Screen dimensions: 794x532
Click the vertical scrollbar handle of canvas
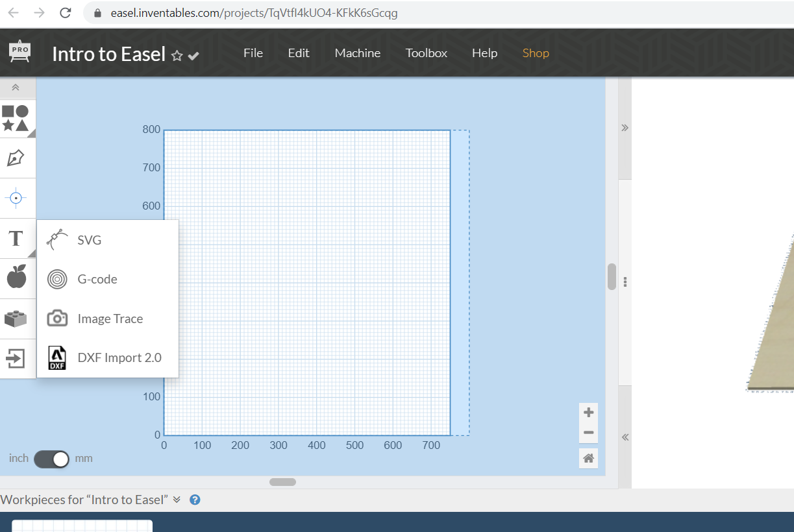point(612,276)
